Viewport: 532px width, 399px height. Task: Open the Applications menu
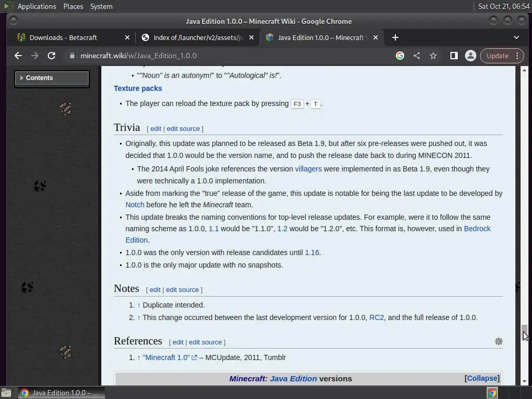37,6
